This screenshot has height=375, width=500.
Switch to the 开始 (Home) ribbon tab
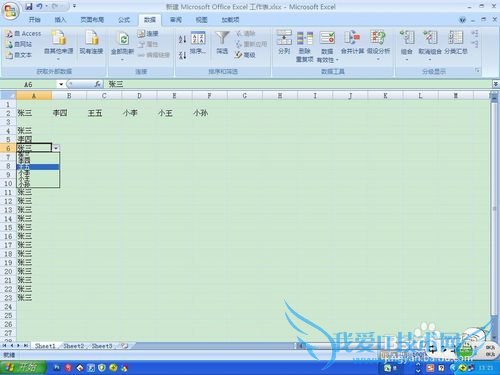pyautogui.click(x=34, y=20)
